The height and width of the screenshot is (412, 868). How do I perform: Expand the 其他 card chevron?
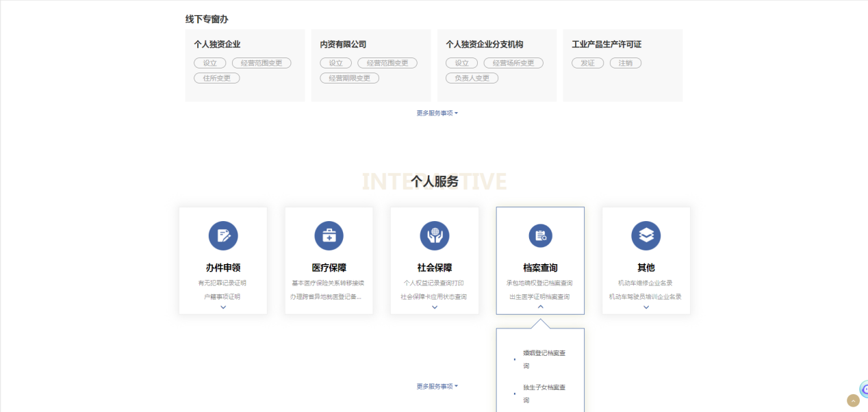646,307
